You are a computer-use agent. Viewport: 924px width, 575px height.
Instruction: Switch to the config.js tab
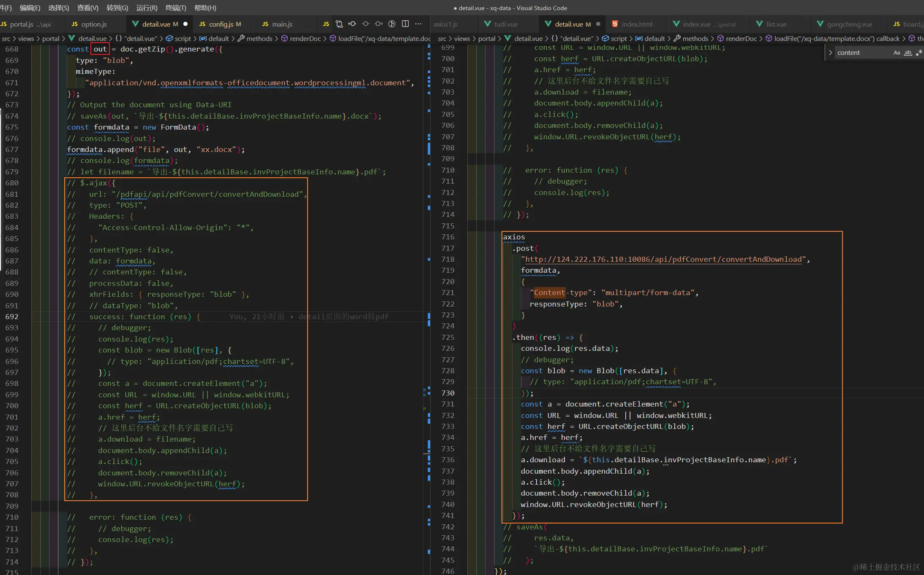coord(221,24)
